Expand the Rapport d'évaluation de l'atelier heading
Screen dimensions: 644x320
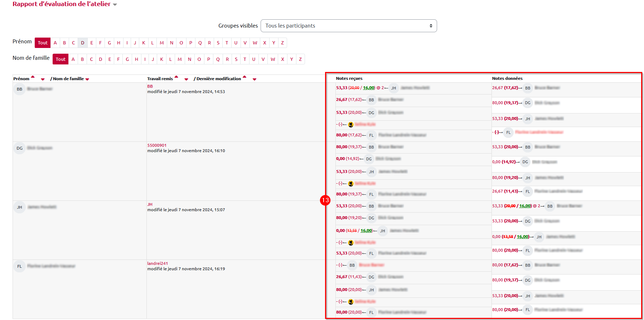tap(115, 5)
